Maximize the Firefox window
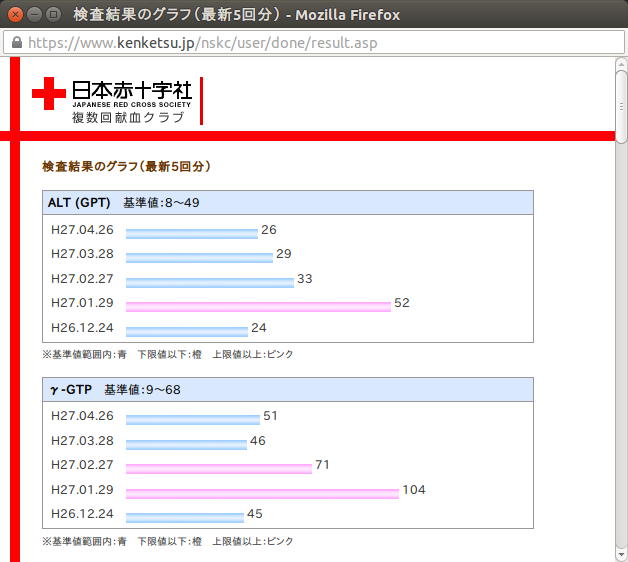 [x=53, y=15]
